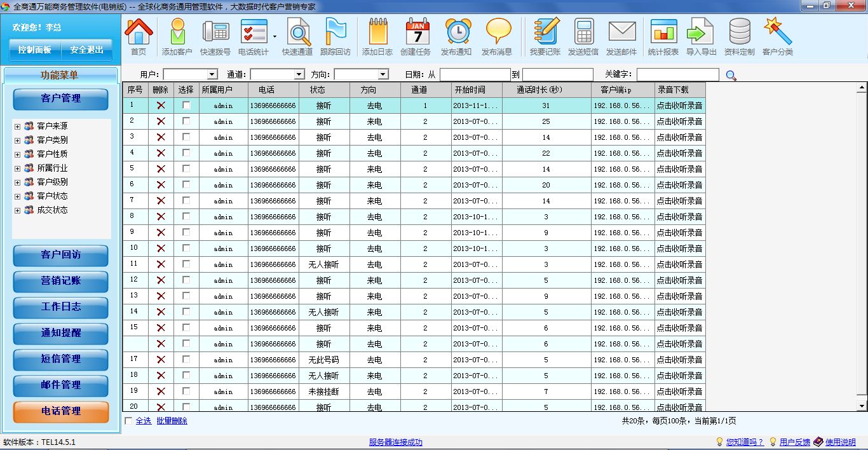Expand the 客户来源 tree node

click(17, 126)
